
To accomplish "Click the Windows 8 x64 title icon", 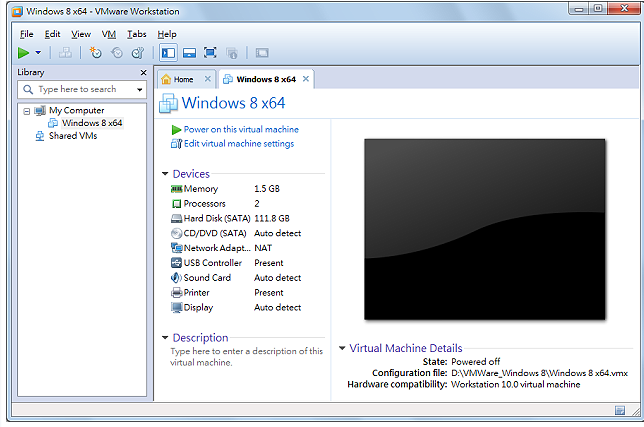I will [x=168, y=103].
